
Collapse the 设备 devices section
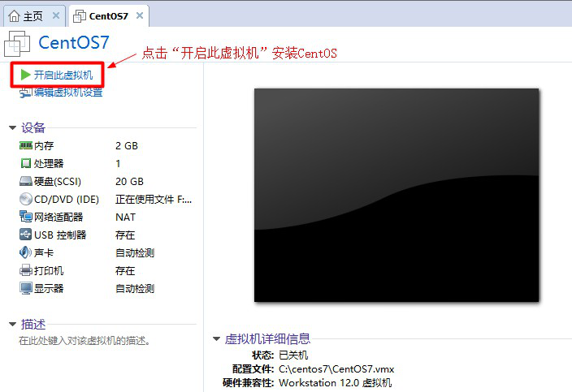tap(13, 128)
